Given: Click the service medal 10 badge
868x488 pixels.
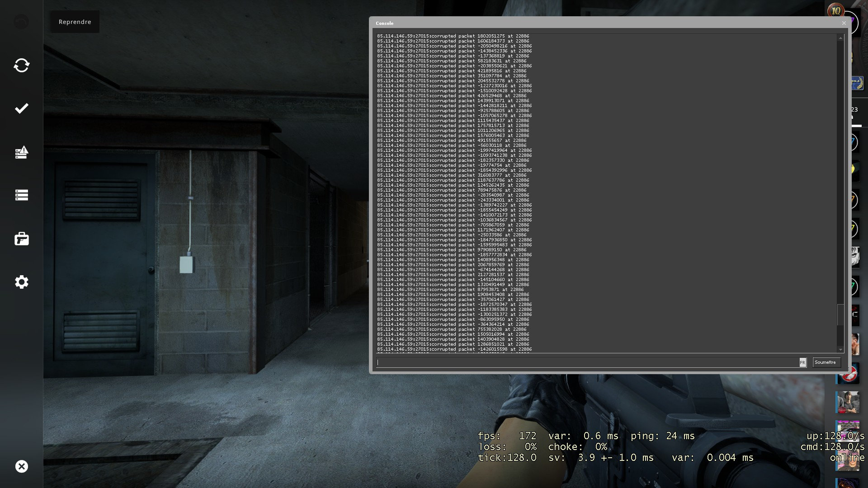Looking at the screenshot, I should [x=835, y=10].
